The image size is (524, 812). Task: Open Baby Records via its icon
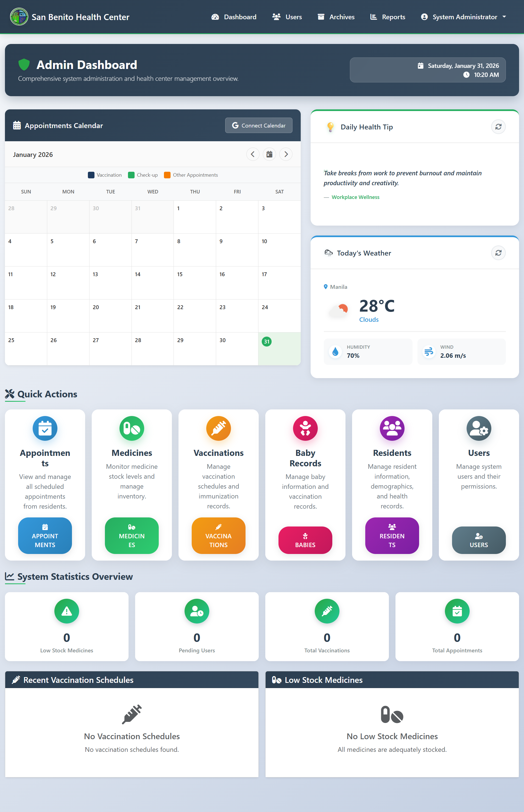[305, 428]
